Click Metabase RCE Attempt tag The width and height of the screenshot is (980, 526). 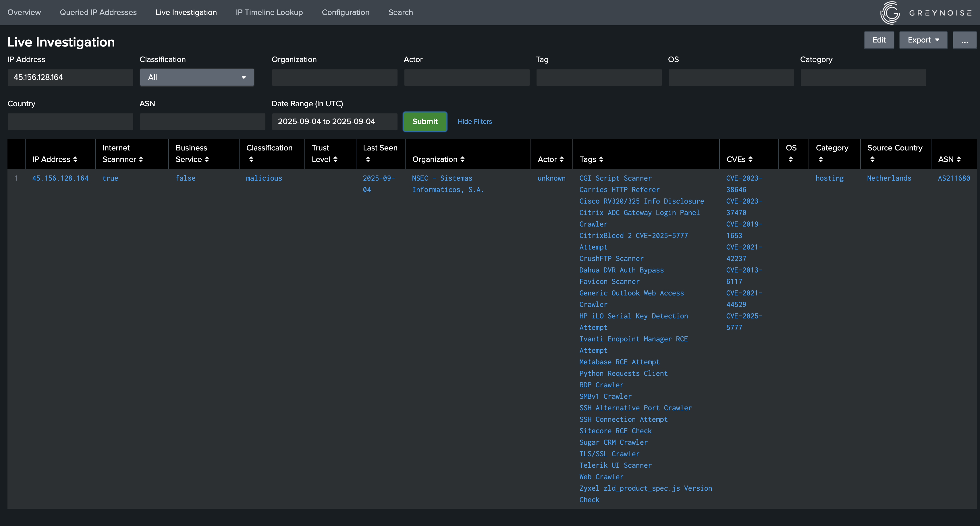click(x=619, y=362)
